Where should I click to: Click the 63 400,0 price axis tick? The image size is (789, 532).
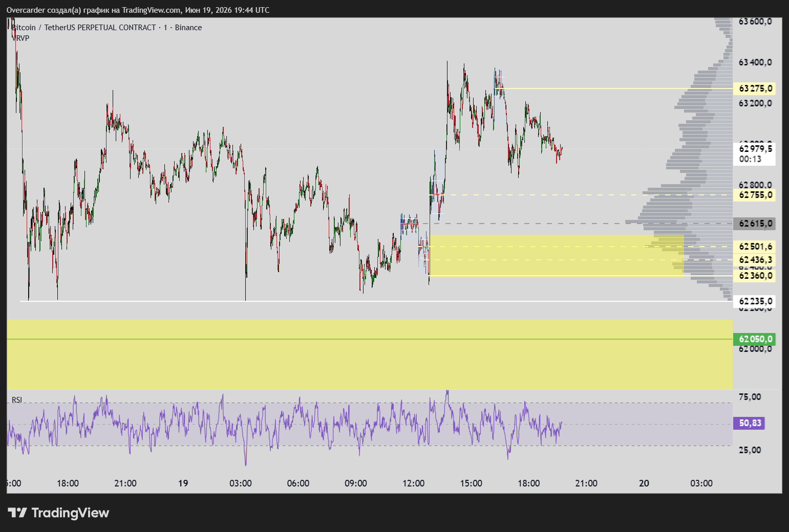pyautogui.click(x=755, y=62)
